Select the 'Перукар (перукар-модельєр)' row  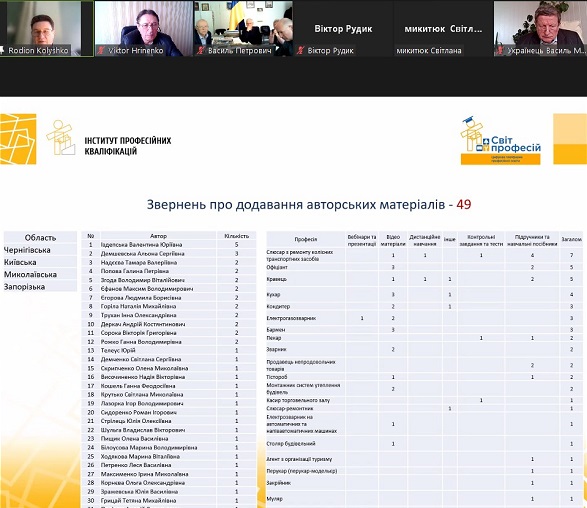tap(425, 471)
